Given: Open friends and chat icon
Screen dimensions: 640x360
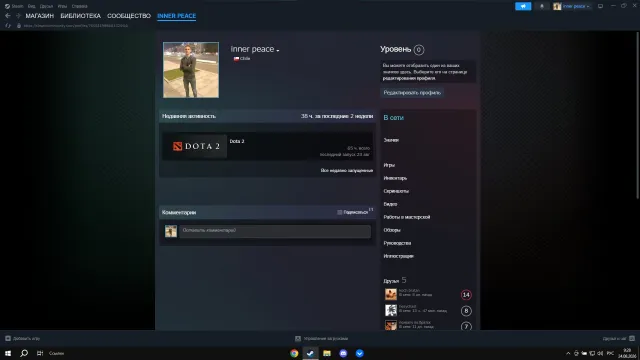Looking at the screenshot, I should tap(632, 338).
